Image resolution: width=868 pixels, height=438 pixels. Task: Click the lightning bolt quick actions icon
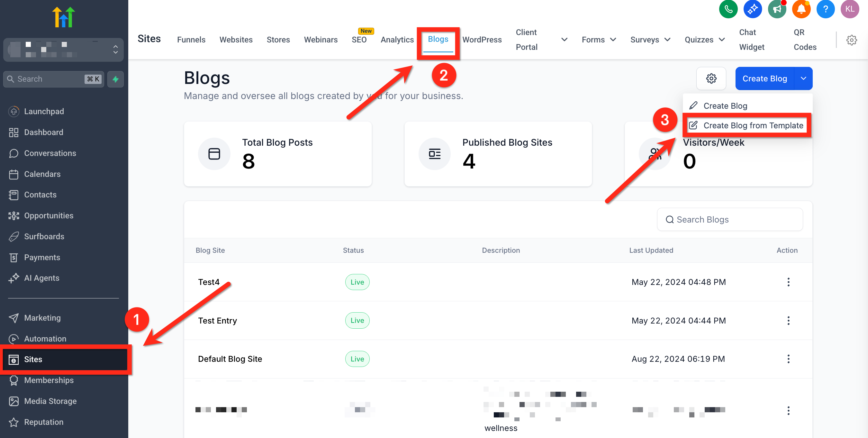(116, 79)
